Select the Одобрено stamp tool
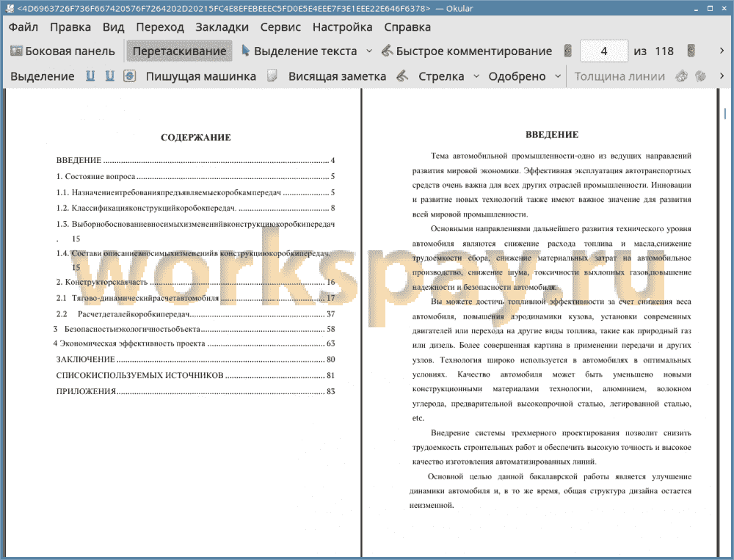This screenshot has height=560, width=734. tap(517, 76)
